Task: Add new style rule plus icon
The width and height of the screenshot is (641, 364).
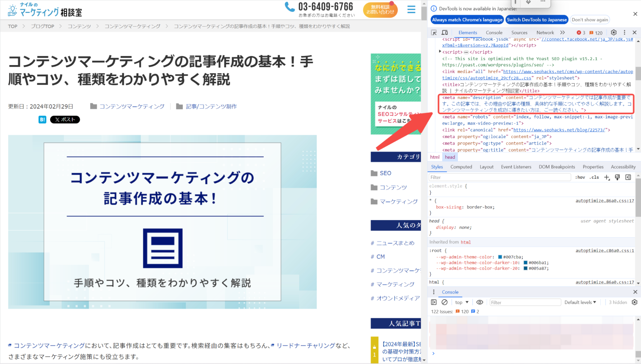Action: [x=607, y=177]
